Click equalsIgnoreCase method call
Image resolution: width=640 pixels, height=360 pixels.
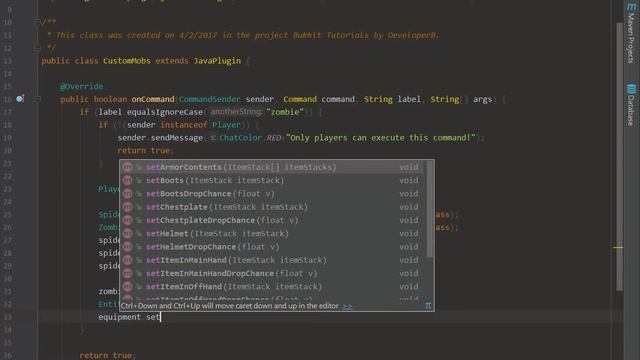(x=164, y=112)
